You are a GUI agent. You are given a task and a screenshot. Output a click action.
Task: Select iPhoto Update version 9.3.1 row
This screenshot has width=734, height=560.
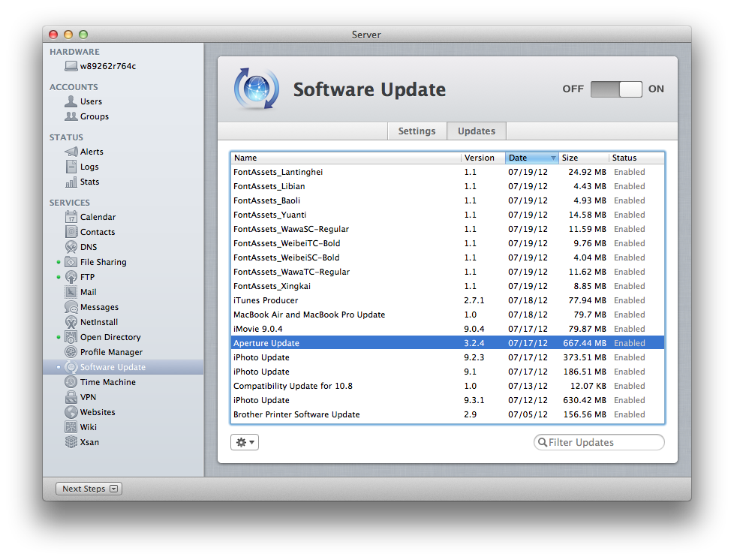click(447, 400)
